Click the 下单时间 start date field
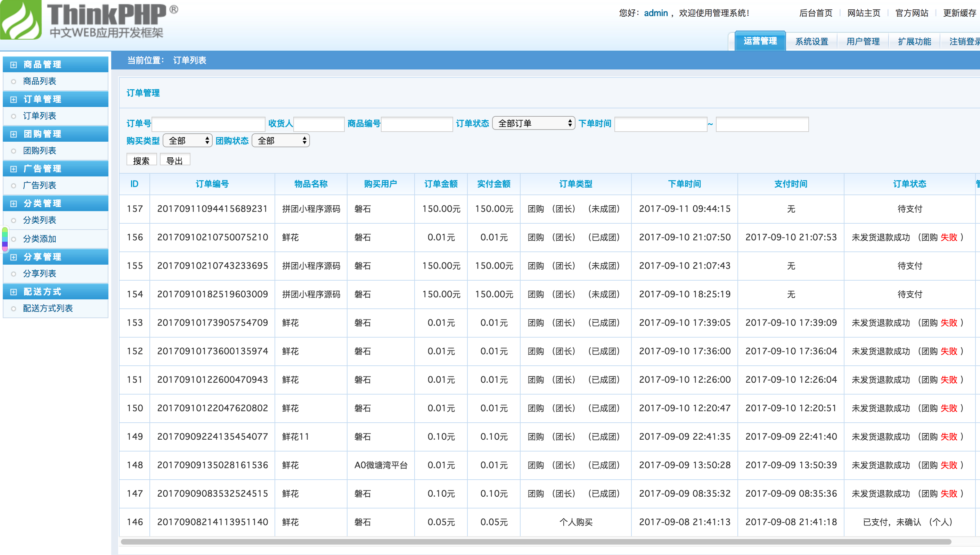 tap(660, 124)
